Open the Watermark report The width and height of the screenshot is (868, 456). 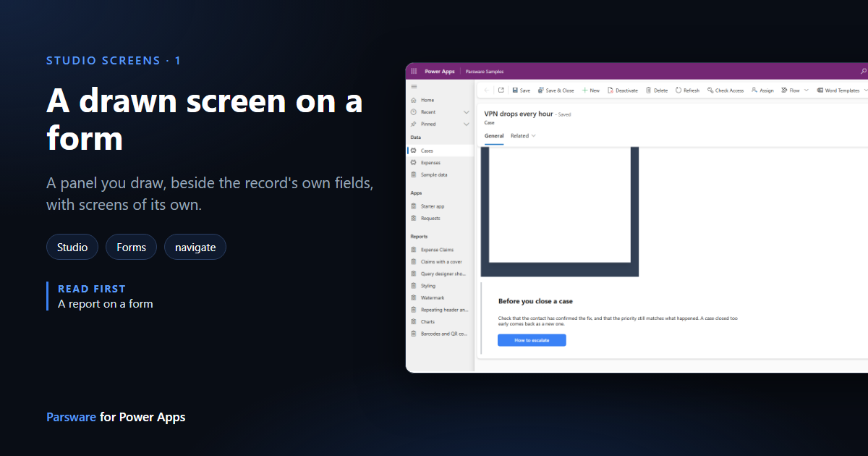tap(440, 297)
